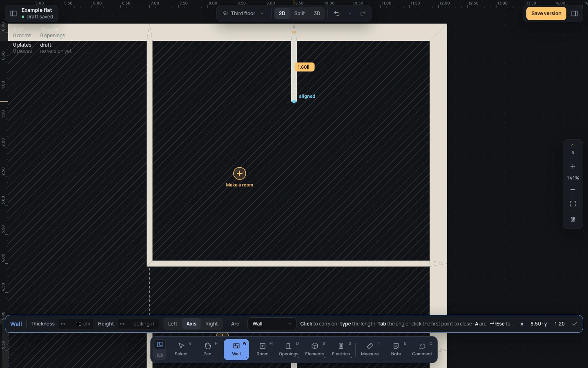The height and width of the screenshot is (368, 588).
Task: Switch to 2D view
Action: pos(282,13)
